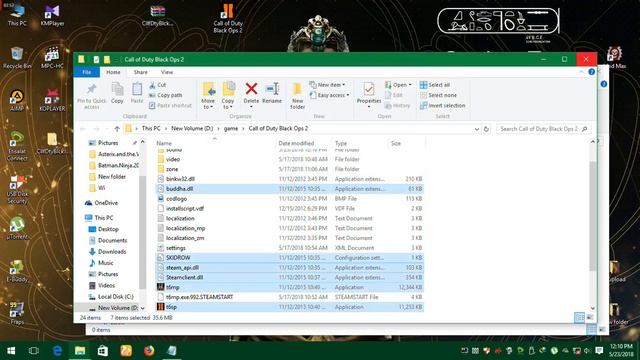Image resolution: width=640 pixels, height=360 pixels.
Task: Expand the Open button dropdown arrow
Action: pyautogui.click(x=410, y=85)
